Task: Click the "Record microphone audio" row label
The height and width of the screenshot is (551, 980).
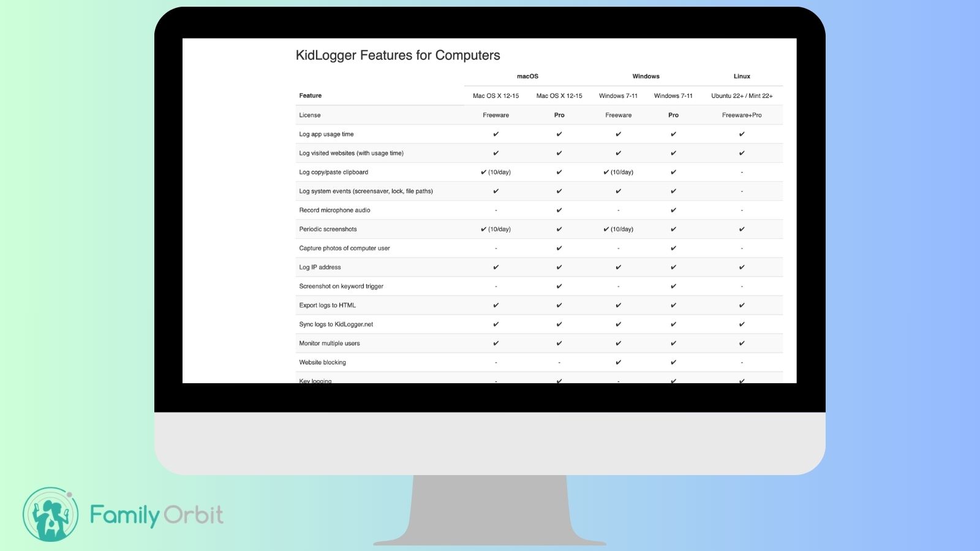Action: pos(334,210)
